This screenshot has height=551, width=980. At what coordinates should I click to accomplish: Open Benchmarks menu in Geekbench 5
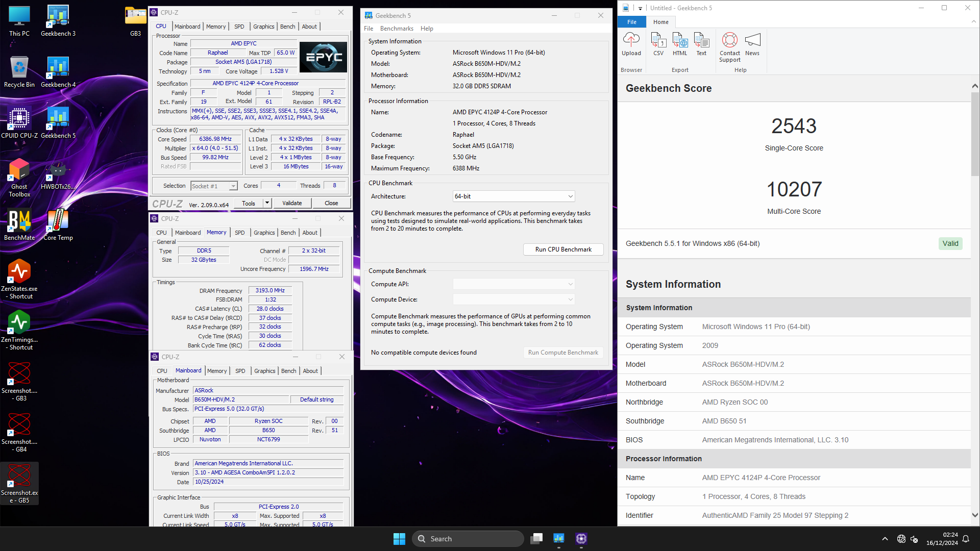point(397,29)
